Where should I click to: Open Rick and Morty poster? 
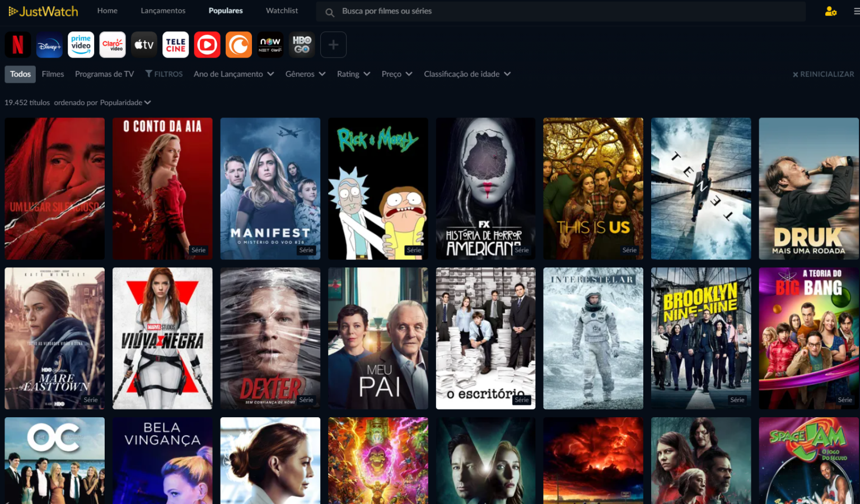pyautogui.click(x=378, y=189)
